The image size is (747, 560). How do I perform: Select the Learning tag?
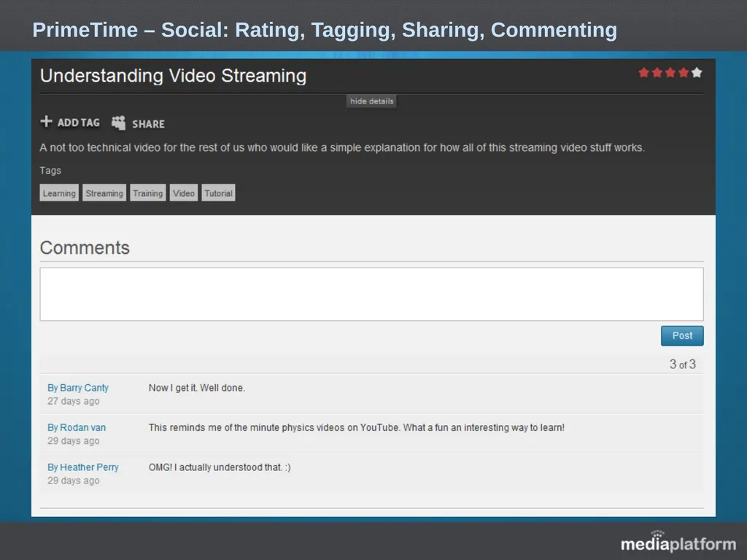[x=59, y=192]
